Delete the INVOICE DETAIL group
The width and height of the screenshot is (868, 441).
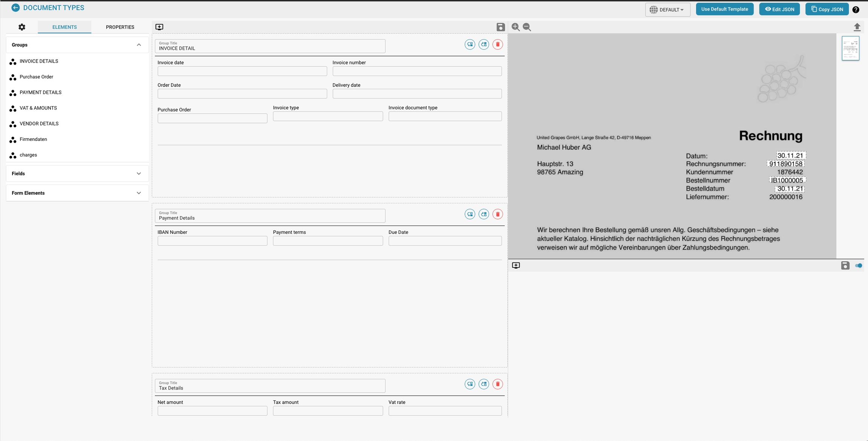[x=498, y=44]
